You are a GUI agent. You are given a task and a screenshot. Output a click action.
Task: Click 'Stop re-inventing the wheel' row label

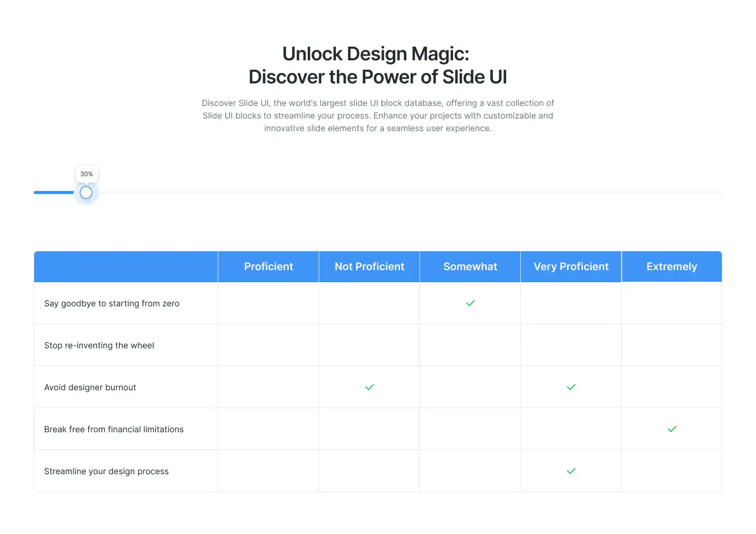99,345
